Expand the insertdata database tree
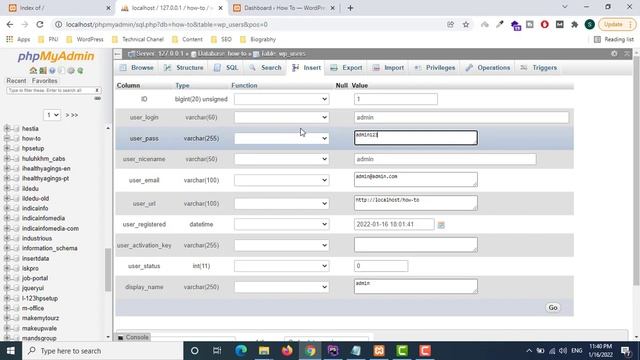This screenshot has width=640, height=360. coord(7,258)
